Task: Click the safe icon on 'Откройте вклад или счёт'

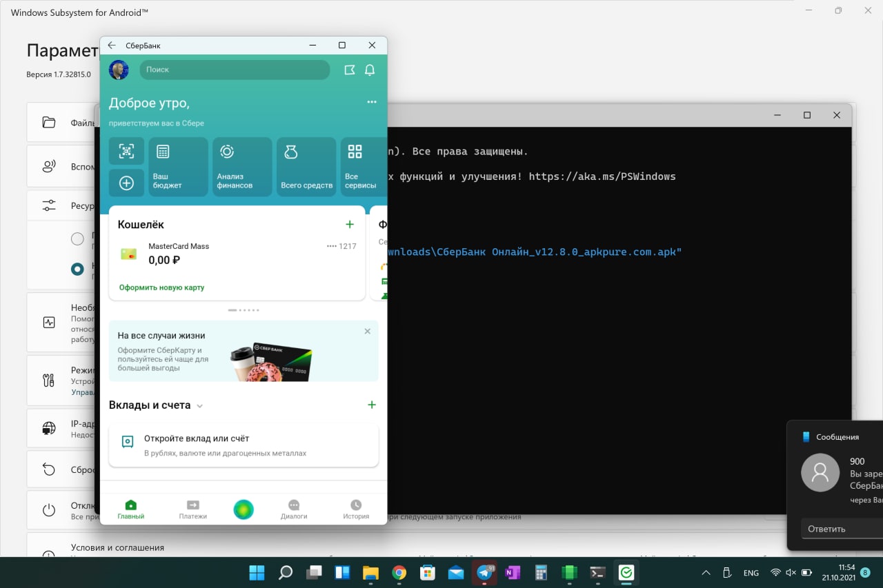Action: tap(128, 442)
